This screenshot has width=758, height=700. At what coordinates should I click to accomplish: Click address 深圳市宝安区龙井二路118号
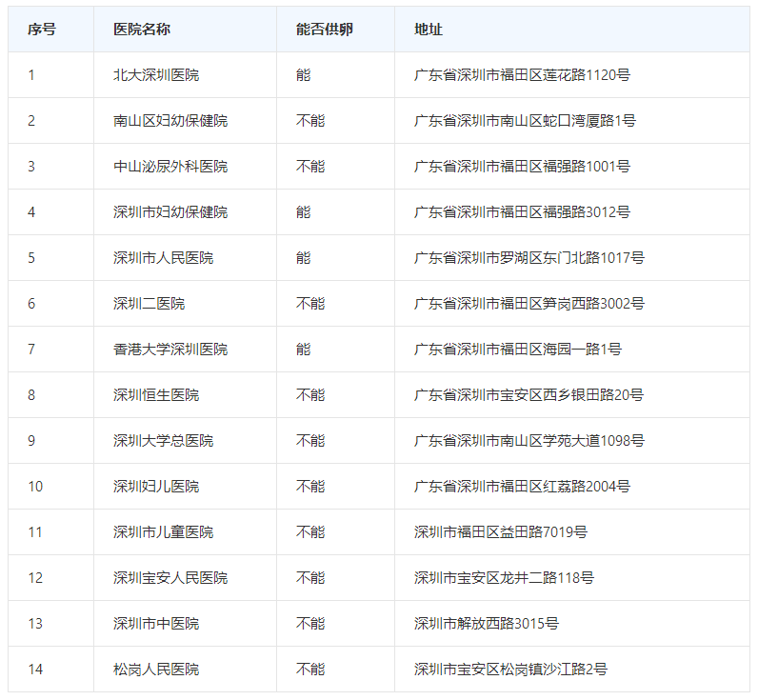504,577
